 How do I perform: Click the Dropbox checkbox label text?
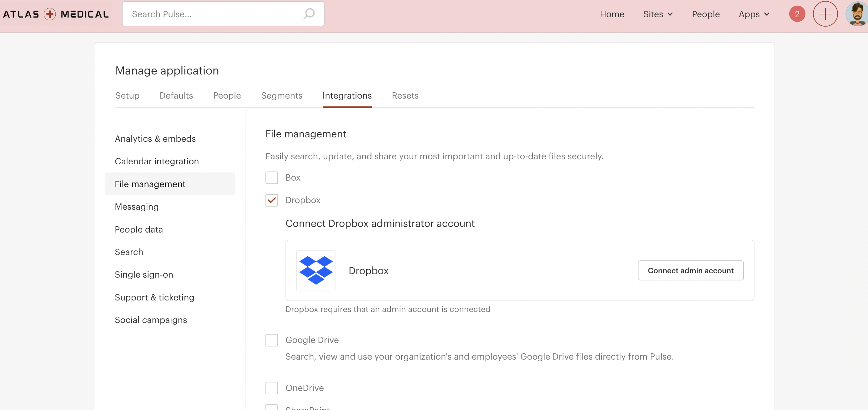(x=303, y=200)
